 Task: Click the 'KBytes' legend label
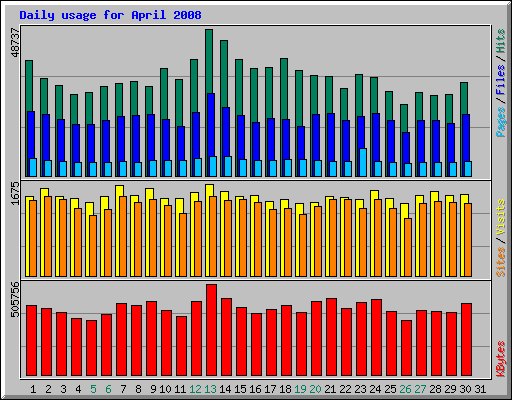(501, 359)
